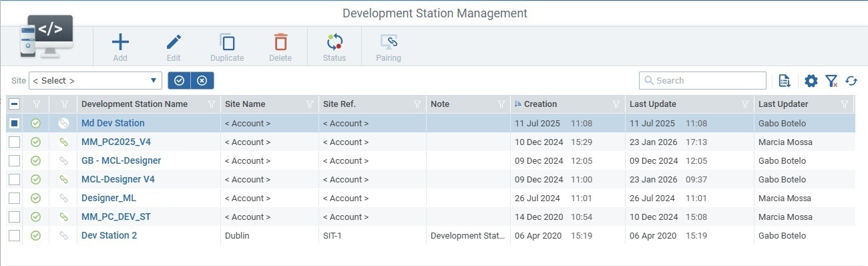Check the MM_PC_DEV_ST row checkbox
The height and width of the screenshot is (266, 868).
[14, 217]
